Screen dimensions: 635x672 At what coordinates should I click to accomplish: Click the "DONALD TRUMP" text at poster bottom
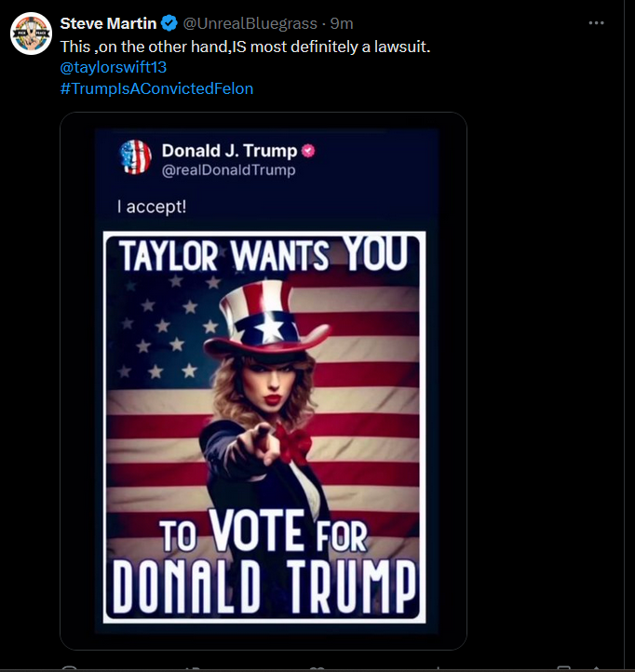click(x=263, y=584)
